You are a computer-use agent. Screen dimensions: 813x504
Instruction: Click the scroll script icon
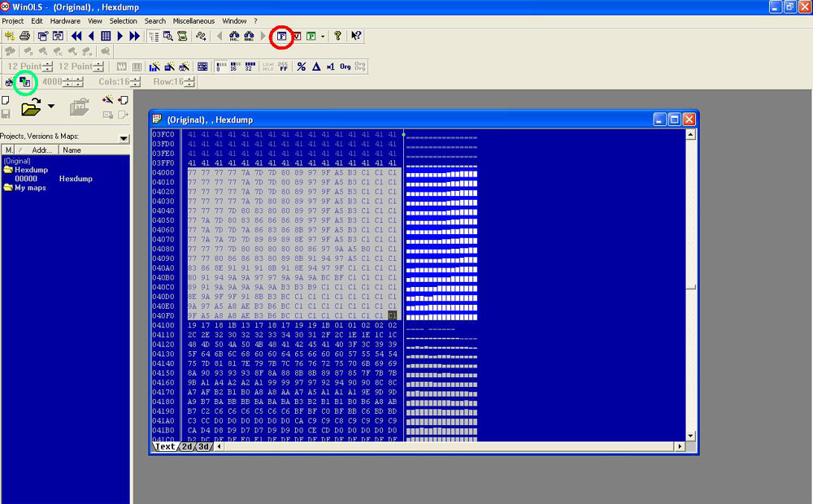182,36
